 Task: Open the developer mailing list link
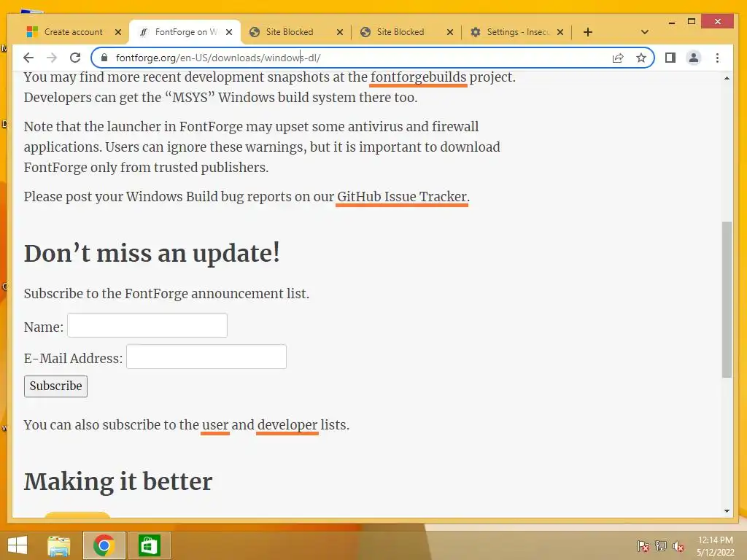click(x=287, y=425)
